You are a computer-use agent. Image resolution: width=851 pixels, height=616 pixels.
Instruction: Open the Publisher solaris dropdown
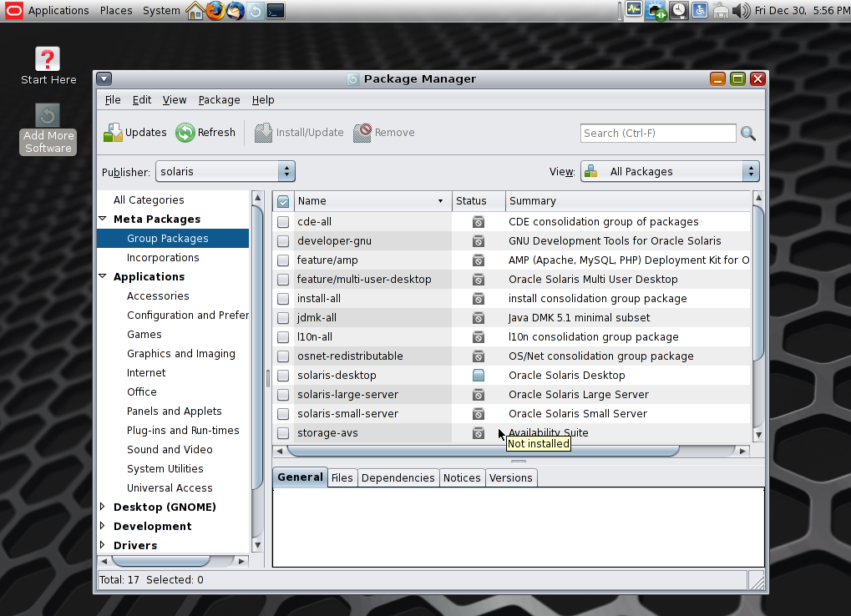225,171
